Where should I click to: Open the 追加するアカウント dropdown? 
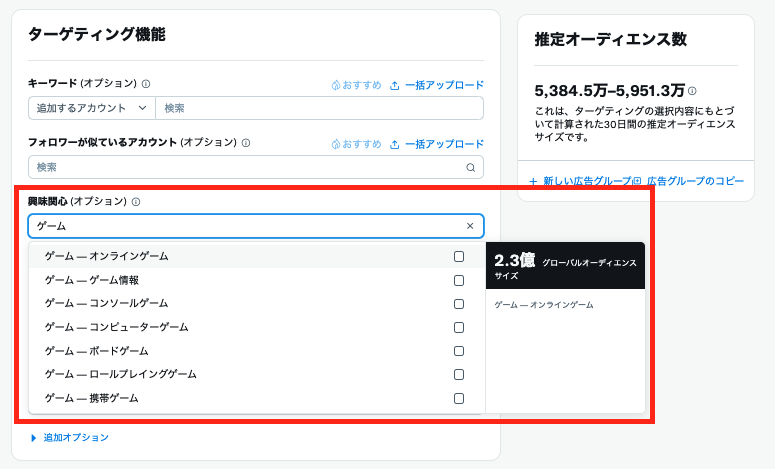point(91,108)
